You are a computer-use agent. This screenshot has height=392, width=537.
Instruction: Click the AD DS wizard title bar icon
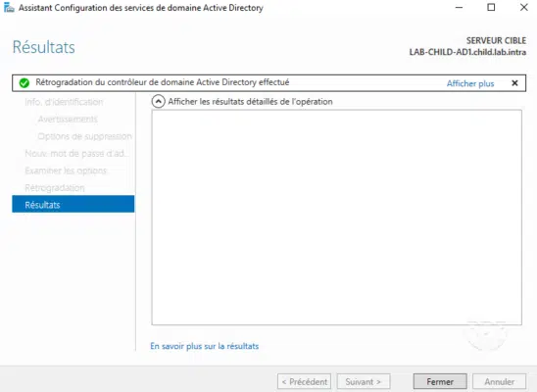click(x=9, y=7)
